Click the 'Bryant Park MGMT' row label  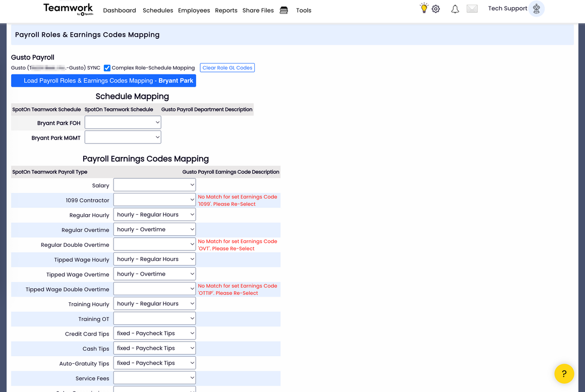[x=56, y=138]
